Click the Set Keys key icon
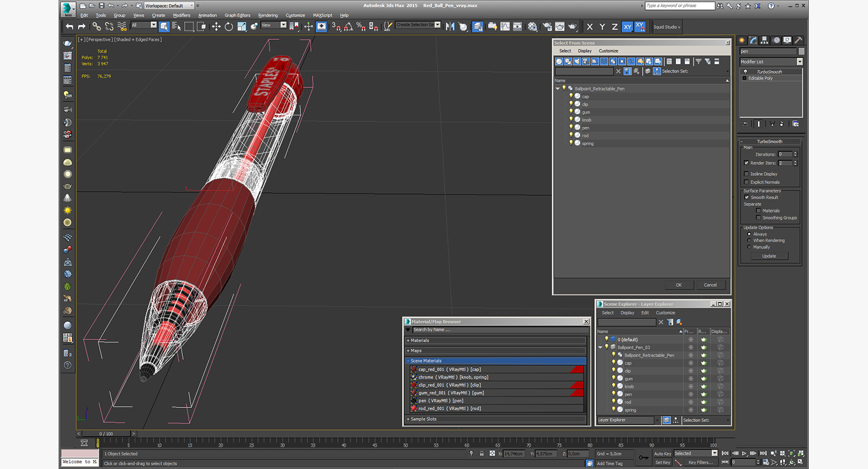Image resolution: width=868 pixels, height=469 pixels. [643, 457]
